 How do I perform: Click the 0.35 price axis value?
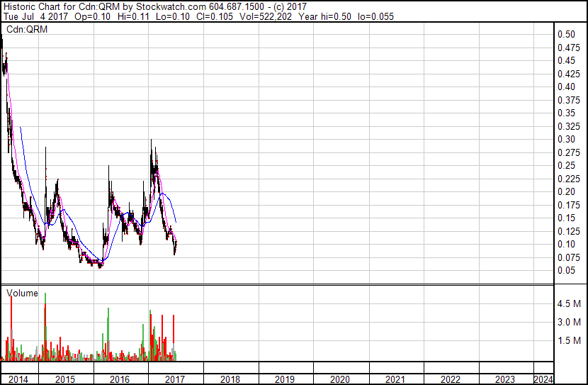point(566,113)
